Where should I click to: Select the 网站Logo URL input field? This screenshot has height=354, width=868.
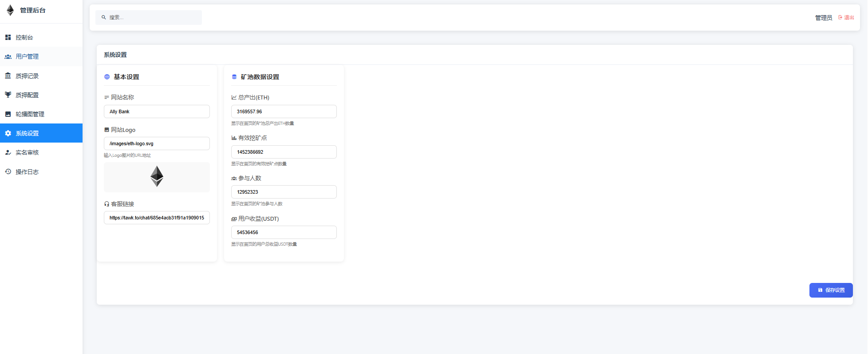pos(157,143)
